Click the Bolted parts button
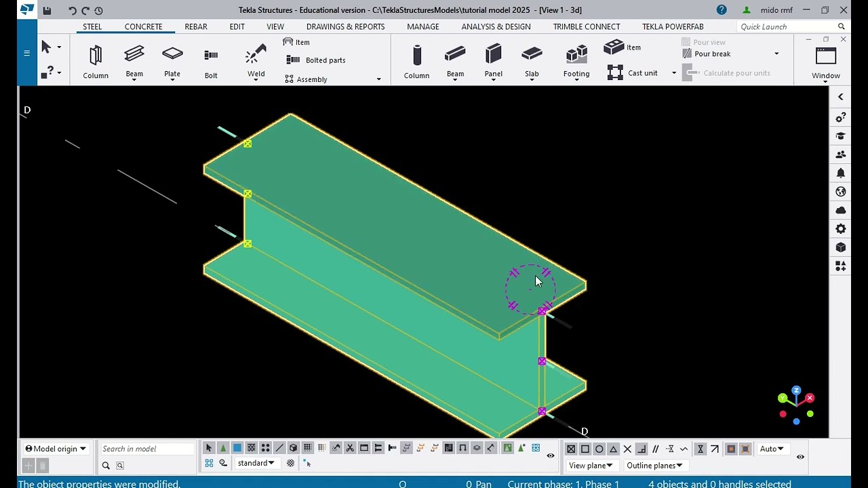This screenshot has height=488, width=868. pyautogui.click(x=315, y=60)
